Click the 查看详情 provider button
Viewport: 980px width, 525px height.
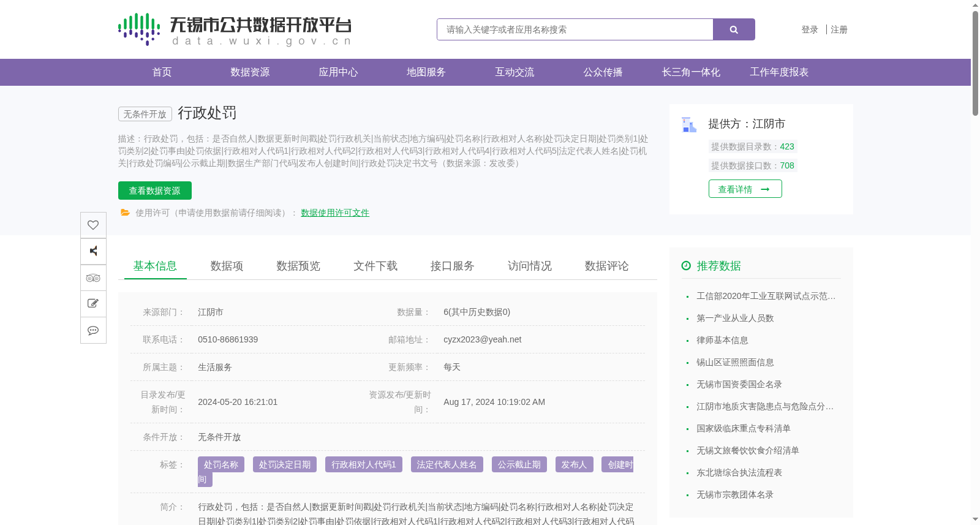745,189
